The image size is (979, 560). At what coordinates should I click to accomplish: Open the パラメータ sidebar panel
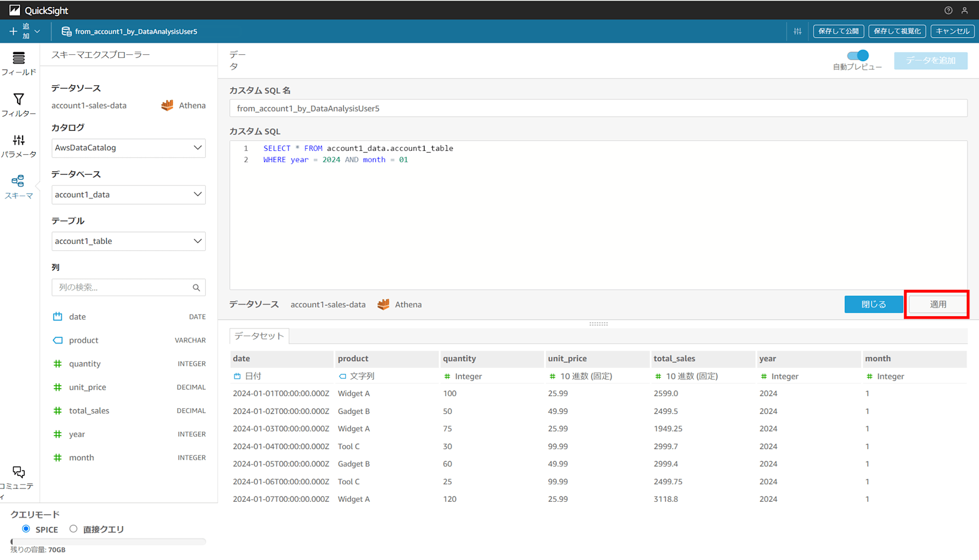click(x=19, y=146)
